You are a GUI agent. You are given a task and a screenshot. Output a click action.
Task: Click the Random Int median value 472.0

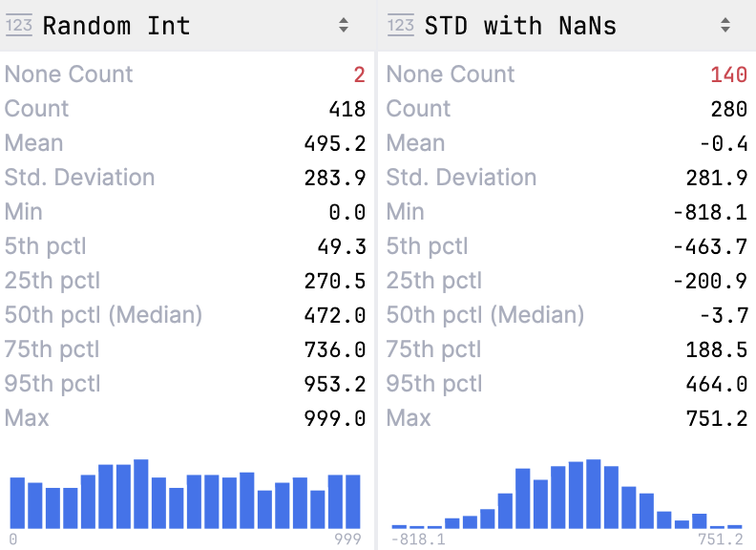[x=334, y=315]
